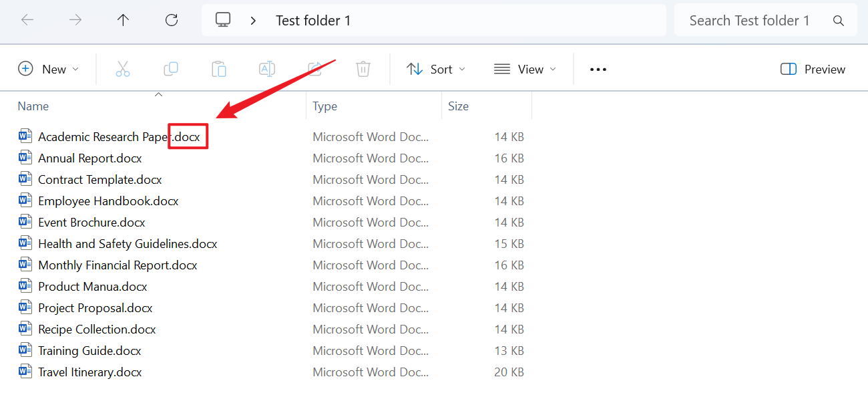868x397 pixels.
Task: Click the Delete trash can icon
Action: pyautogui.click(x=363, y=69)
